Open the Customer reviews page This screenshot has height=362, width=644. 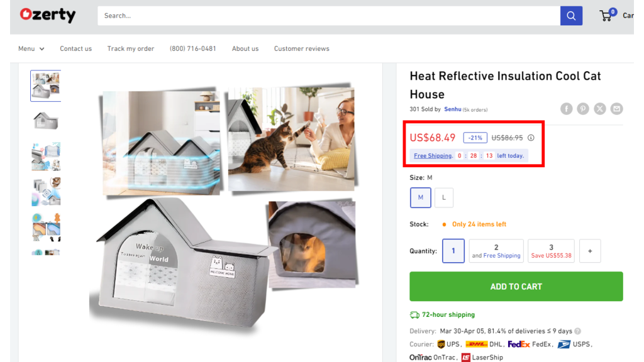point(302,48)
